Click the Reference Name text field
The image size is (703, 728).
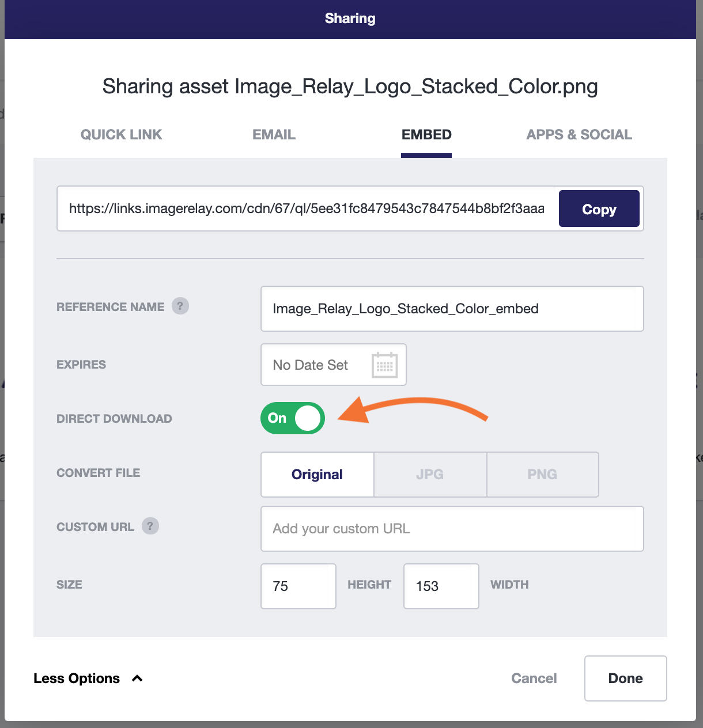pyautogui.click(x=452, y=309)
